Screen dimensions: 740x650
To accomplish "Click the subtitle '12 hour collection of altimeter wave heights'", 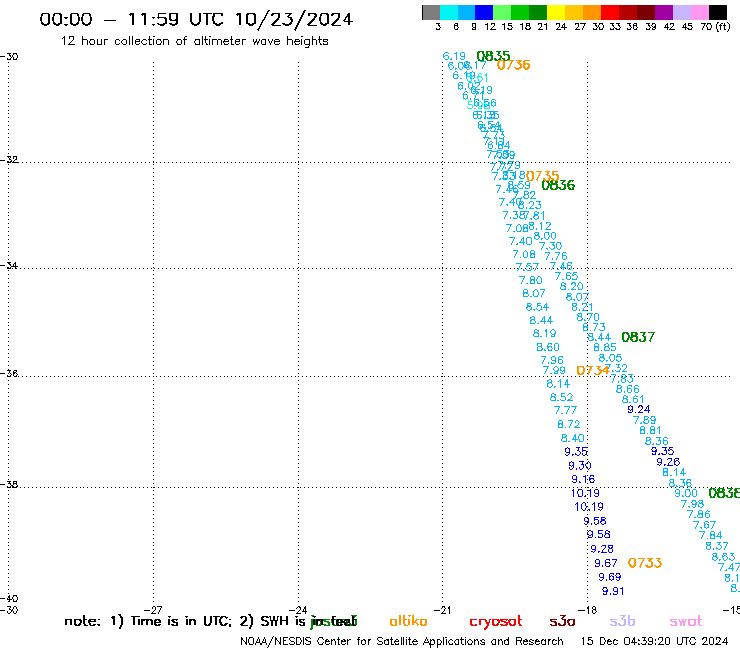I will [x=194, y=41].
